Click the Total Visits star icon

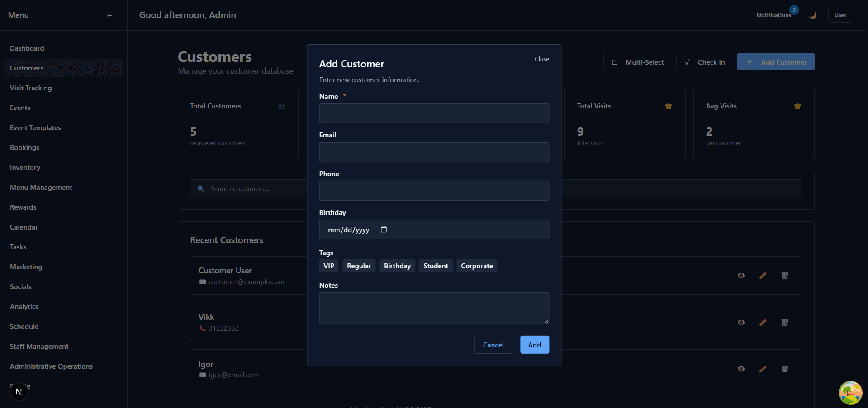(669, 106)
